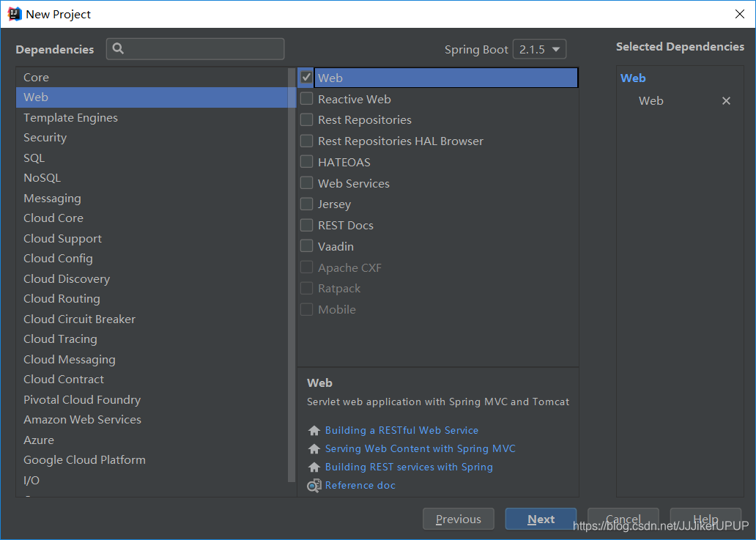Select the NoSQL category
This screenshot has height=540, width=756.
pyautogui.click(x=152, y=178)
